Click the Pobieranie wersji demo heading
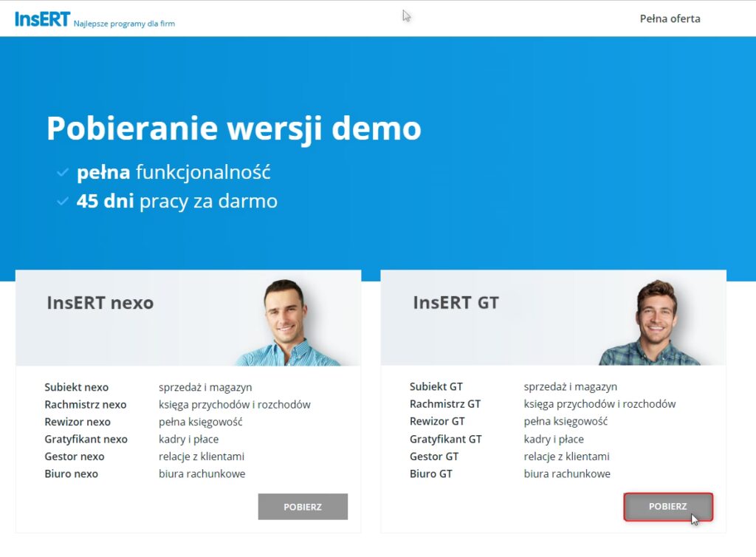 pos(233,128)
